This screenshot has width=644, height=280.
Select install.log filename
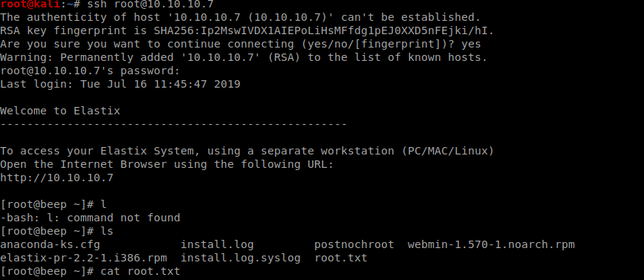pos(218,245)
